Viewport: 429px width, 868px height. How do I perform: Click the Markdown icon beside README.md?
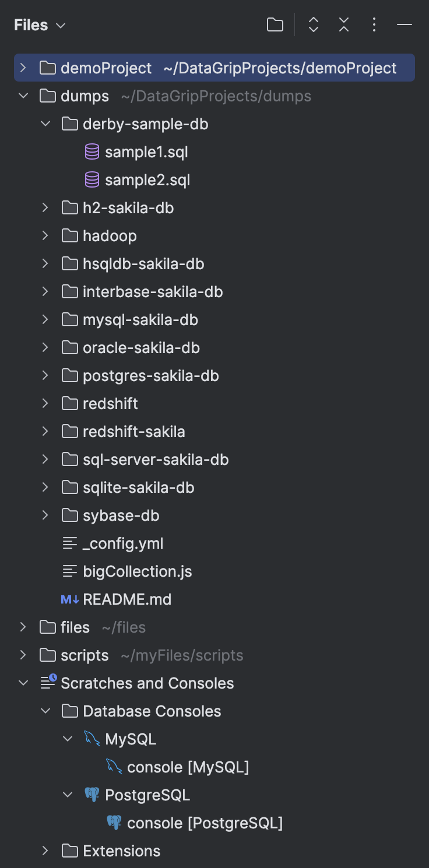70,599
